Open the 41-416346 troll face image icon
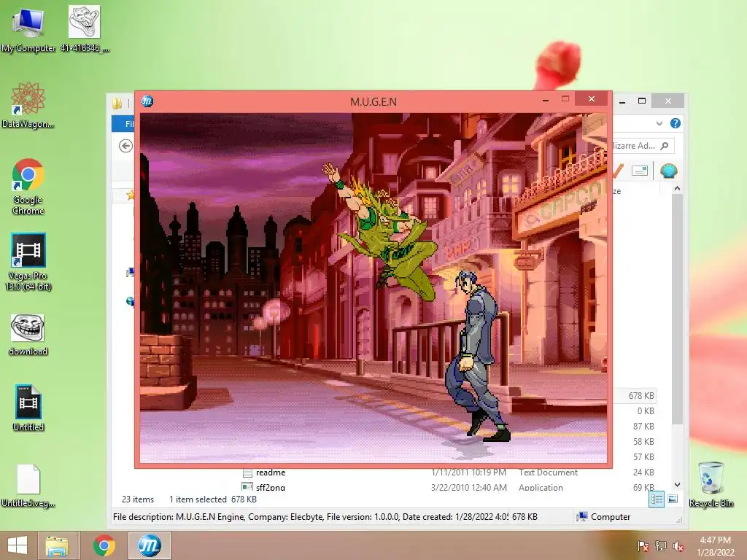Image resolution: width=747 pixels, height=560 pixels. (85, 29)
